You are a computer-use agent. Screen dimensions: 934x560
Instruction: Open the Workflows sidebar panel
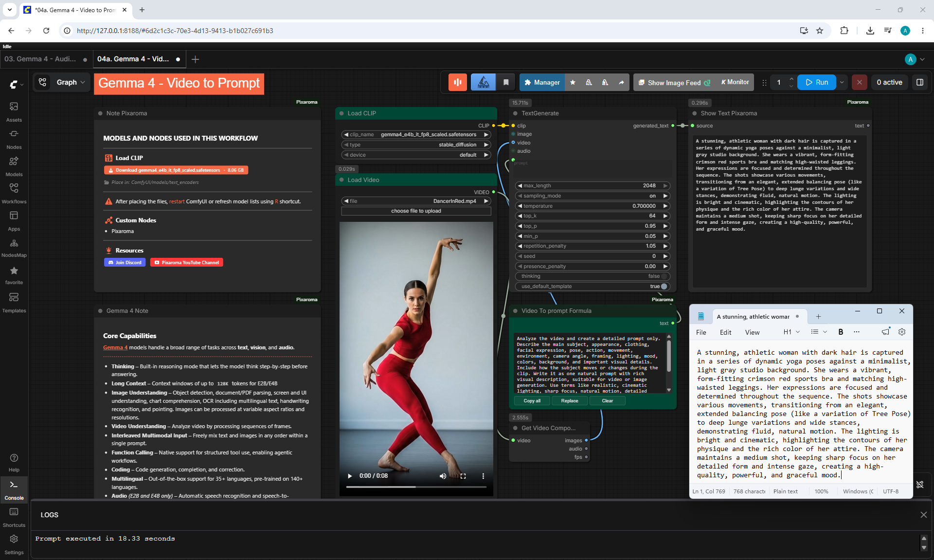(14, 193)
